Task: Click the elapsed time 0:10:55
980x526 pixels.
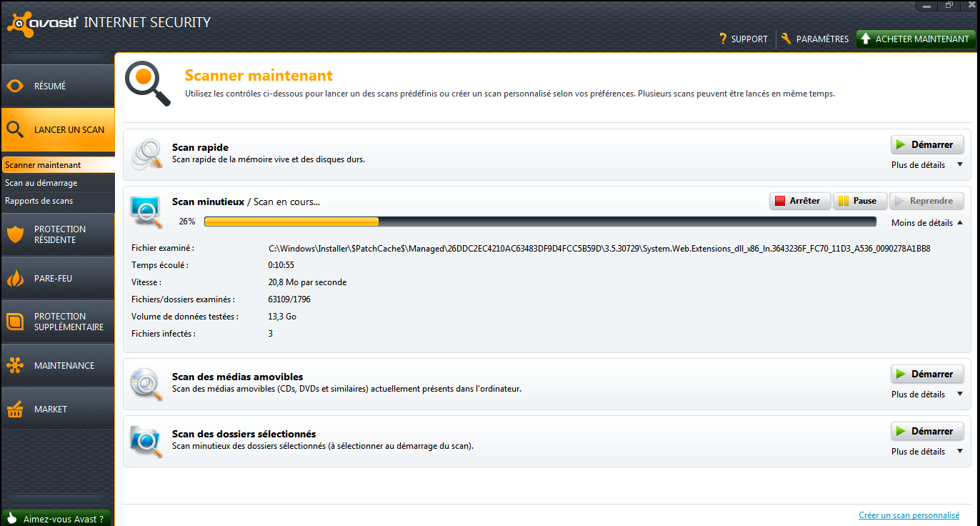Action: (281, 265)
